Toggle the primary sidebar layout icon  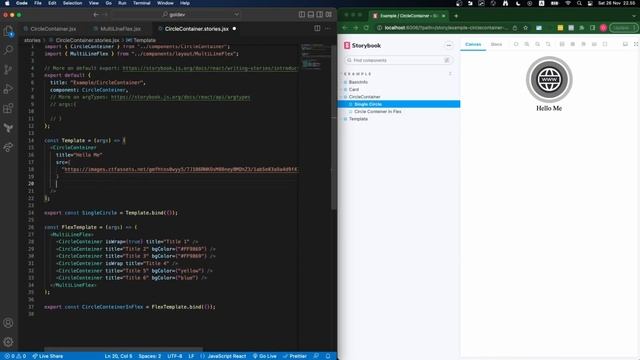click(x=302, y=14)
